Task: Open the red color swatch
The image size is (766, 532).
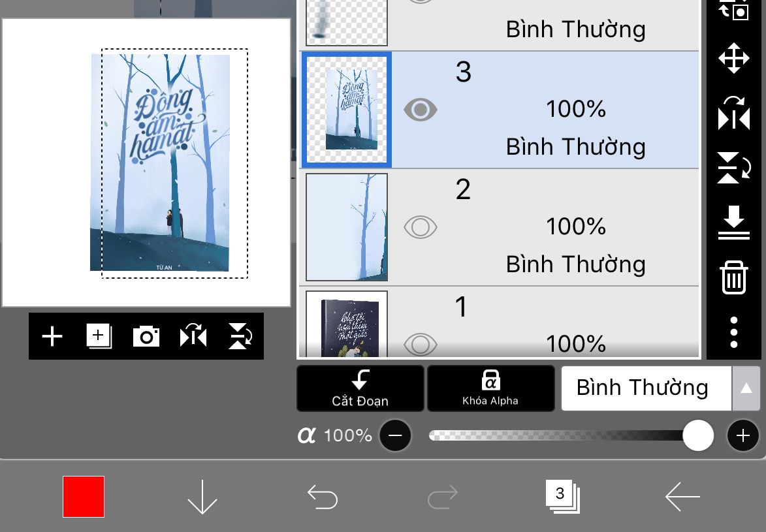Action: pyautogui.click(x=84, y=496)
